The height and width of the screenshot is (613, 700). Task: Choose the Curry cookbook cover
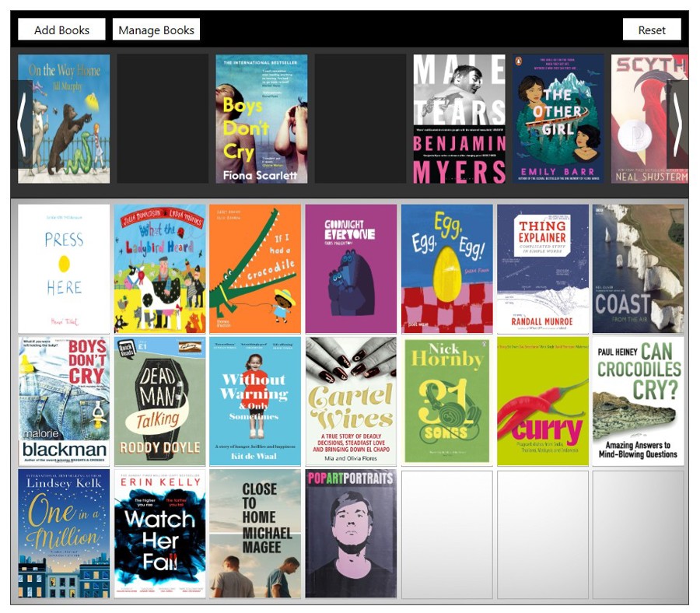(543, 401)
